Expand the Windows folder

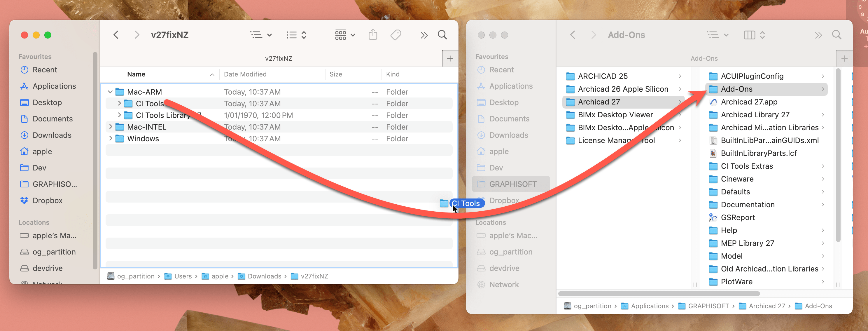110,139
